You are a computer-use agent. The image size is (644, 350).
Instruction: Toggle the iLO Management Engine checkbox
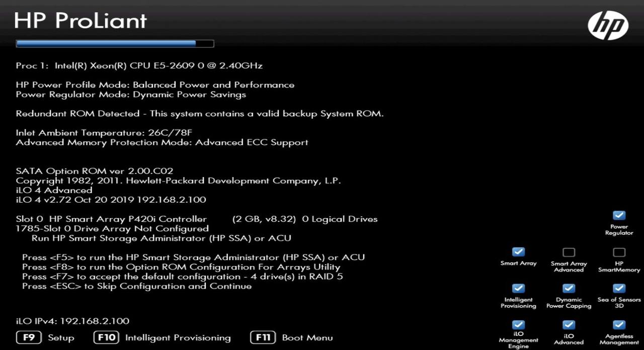518,325
